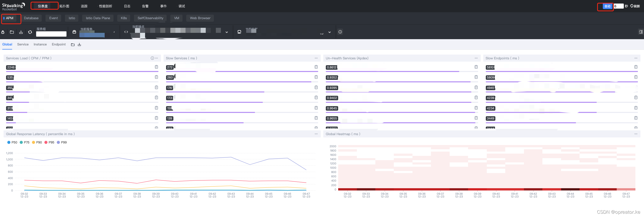Open the more menu on Global Heatmap panel
This screenshot has width=644, height=217.
click(636, 134)
